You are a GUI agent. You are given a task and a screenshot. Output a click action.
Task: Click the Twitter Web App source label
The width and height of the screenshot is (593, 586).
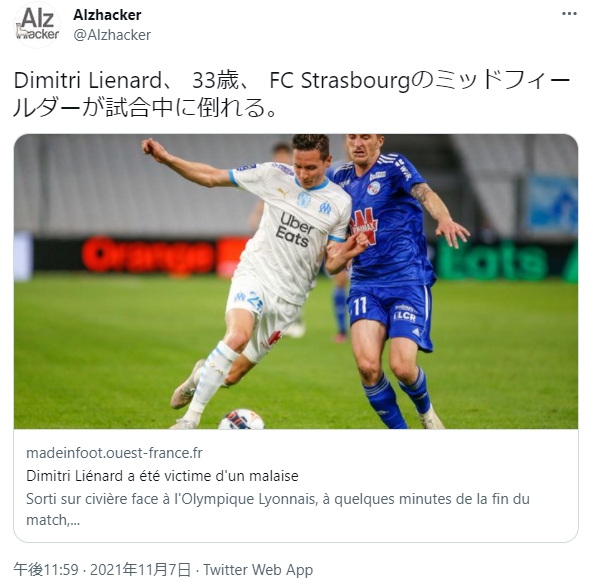[x=258, y=569]
